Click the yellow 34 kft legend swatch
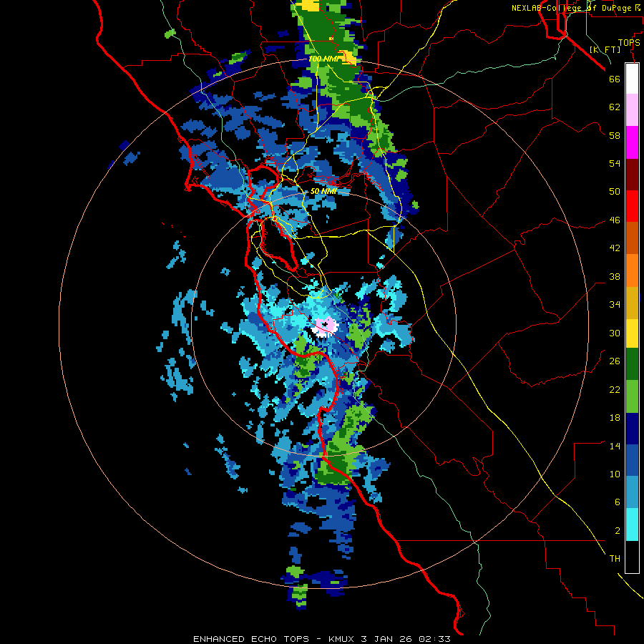Image resolution: width=644 pixels, height=644 pixels. coord(632,333)
